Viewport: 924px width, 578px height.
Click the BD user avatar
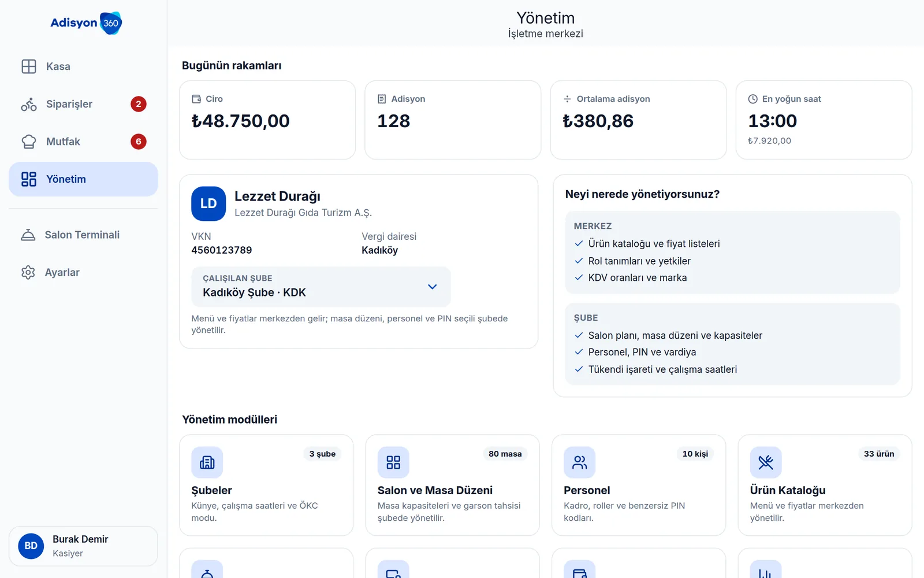click(31, 546)
